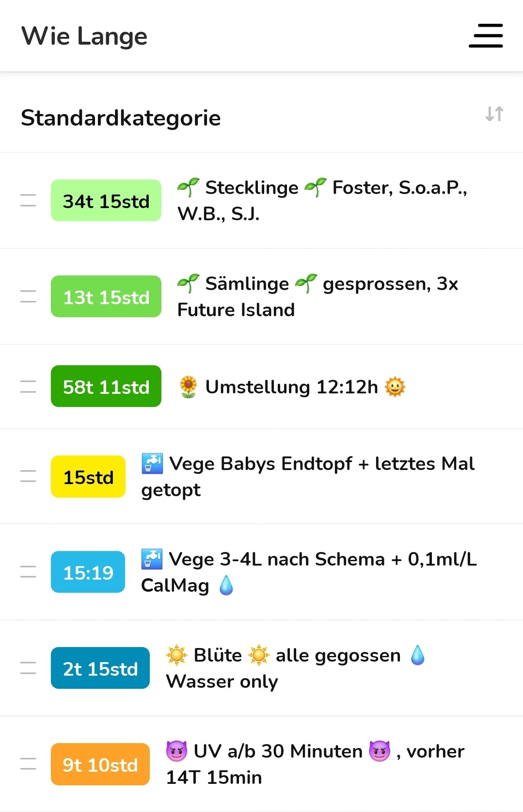Viewport: 523px width, 812px height.
Task: Click the blue 2t 15std badge
Action: (x=100, y=668)
